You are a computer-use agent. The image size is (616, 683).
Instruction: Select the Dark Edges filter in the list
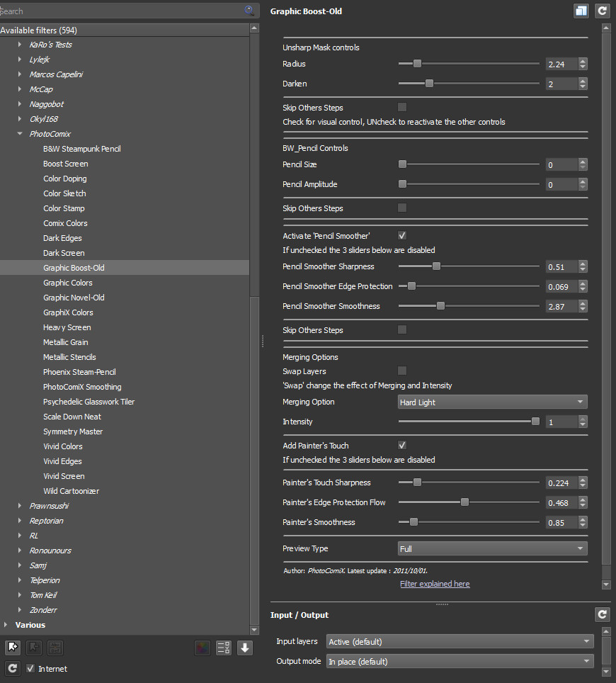click(62, 238)
